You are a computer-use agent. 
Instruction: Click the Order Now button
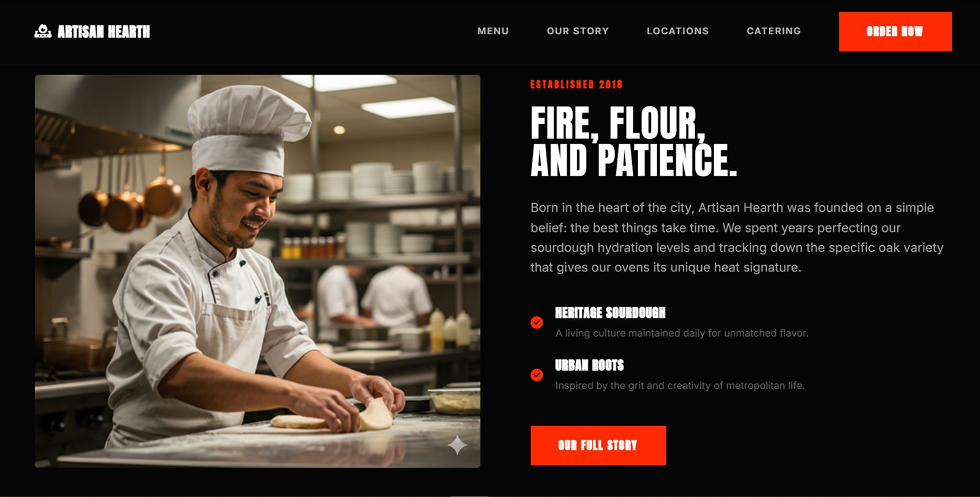(x=895, y=31)
